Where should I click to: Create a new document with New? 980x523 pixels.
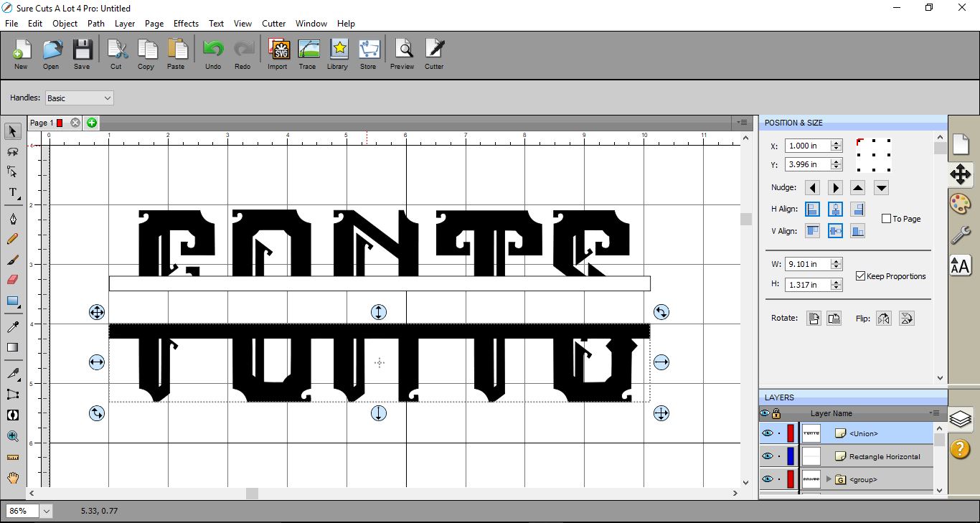(21, 55)
